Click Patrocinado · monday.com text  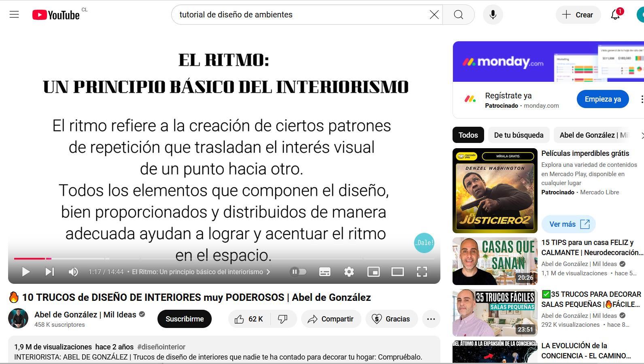pos(522,106)
